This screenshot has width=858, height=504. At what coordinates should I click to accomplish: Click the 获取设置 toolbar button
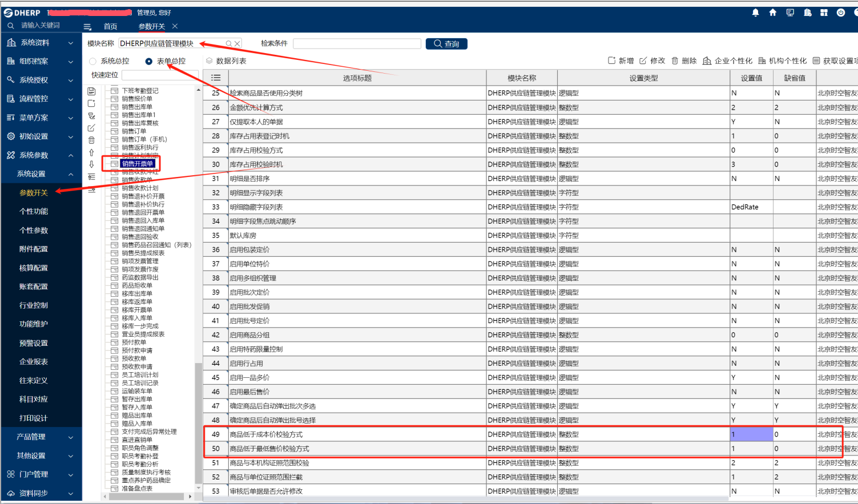pyautogui.click(x=835, y=61)
